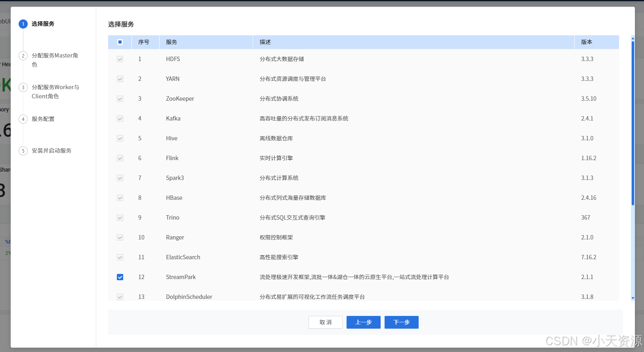
Task: Click ZooKeeper version 3.5.10
Action: [589, 99]
